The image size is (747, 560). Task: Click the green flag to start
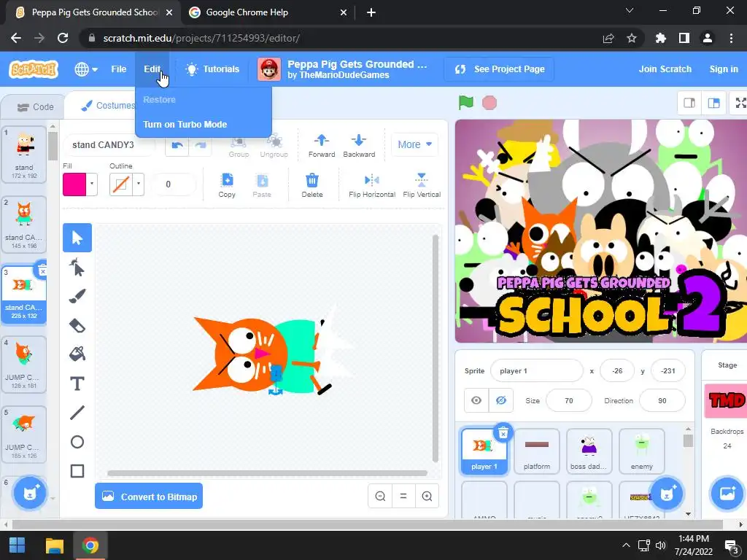click(x=466, y=102)
